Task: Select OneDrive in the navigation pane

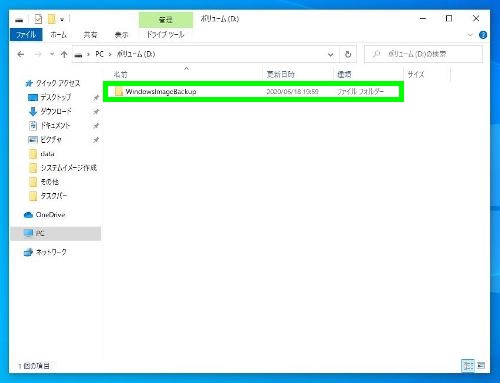Action: coord(50,215)
